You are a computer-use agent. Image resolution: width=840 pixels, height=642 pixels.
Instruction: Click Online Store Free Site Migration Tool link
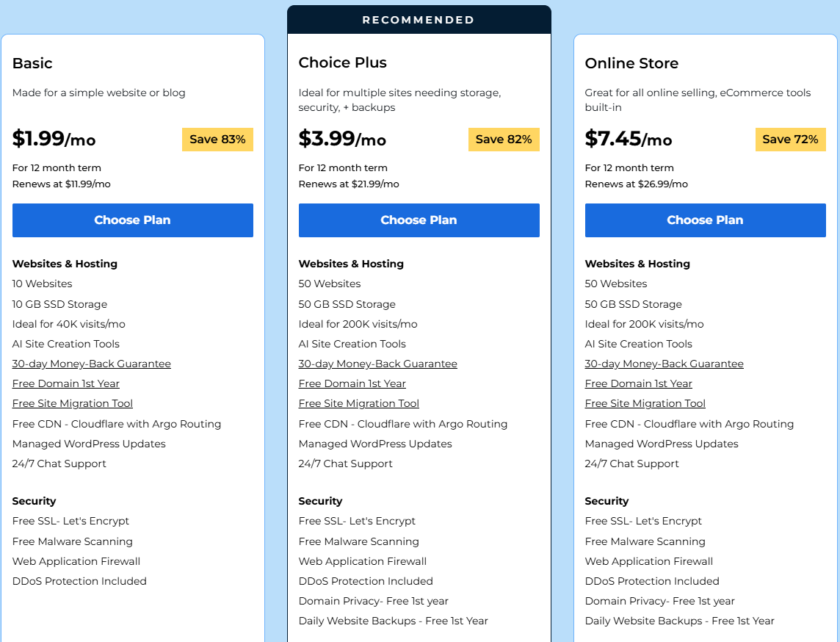(645, 403)
